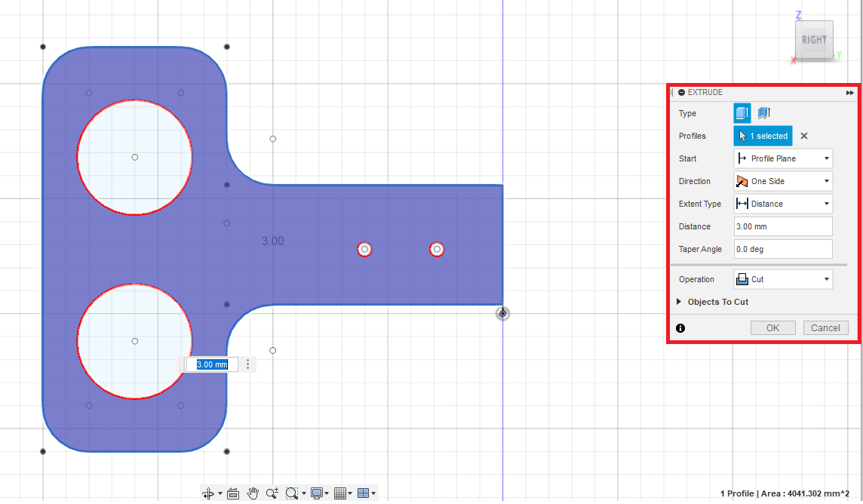Click the Distance field in Extrude dialog
The image size is (863, 504).
click(x=782, y=226)
